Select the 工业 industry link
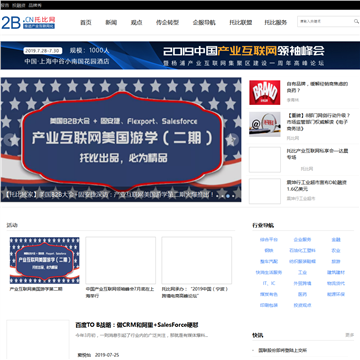This screenshot has width=360, height=360. (x=302, y=272)
